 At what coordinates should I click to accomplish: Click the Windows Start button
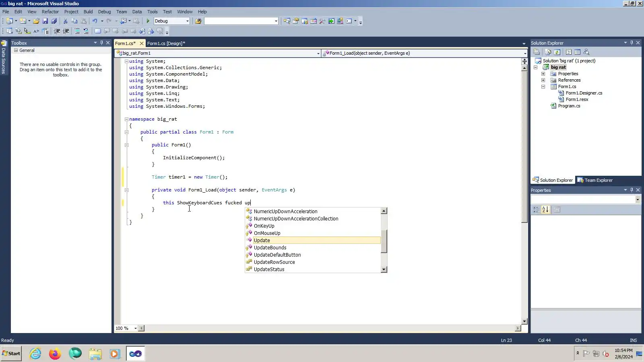[11, 354]
